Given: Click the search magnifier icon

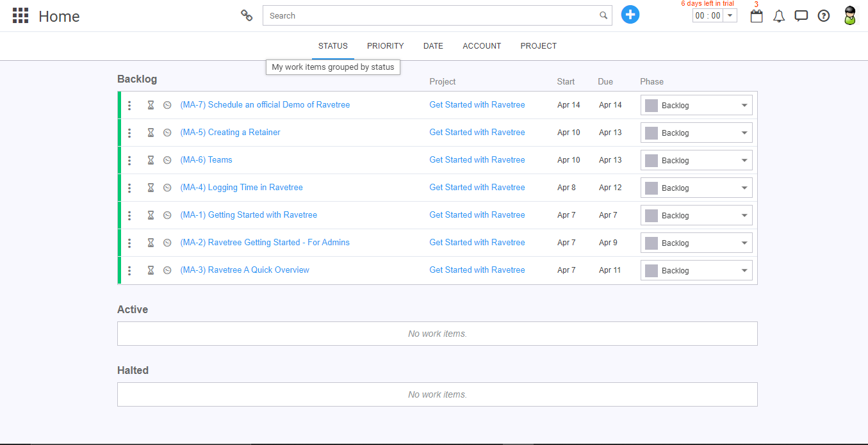Looking at the screenshot, I should pos(603,15).
